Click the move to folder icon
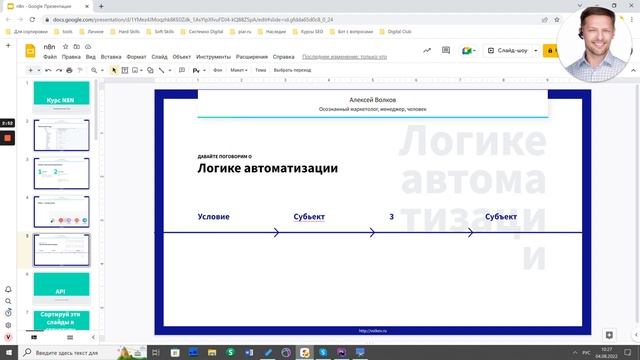 (x=76, y=47)
